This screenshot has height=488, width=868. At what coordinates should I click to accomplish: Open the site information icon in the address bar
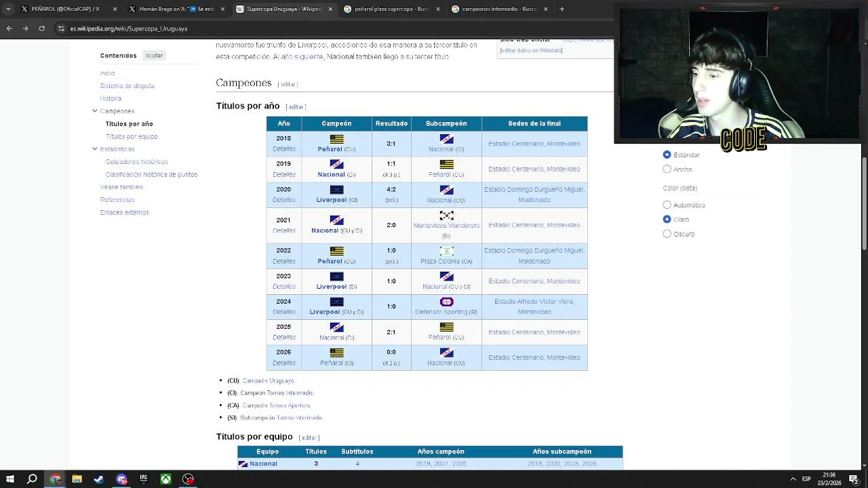tap(62, 28)
